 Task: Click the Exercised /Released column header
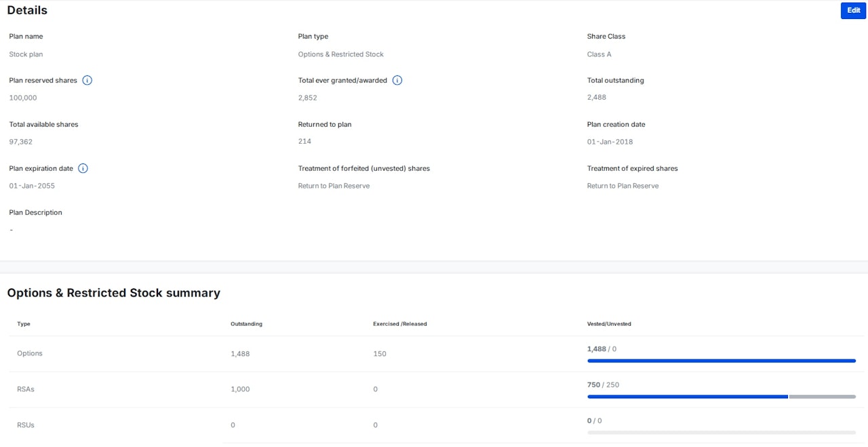click(400, 324)
